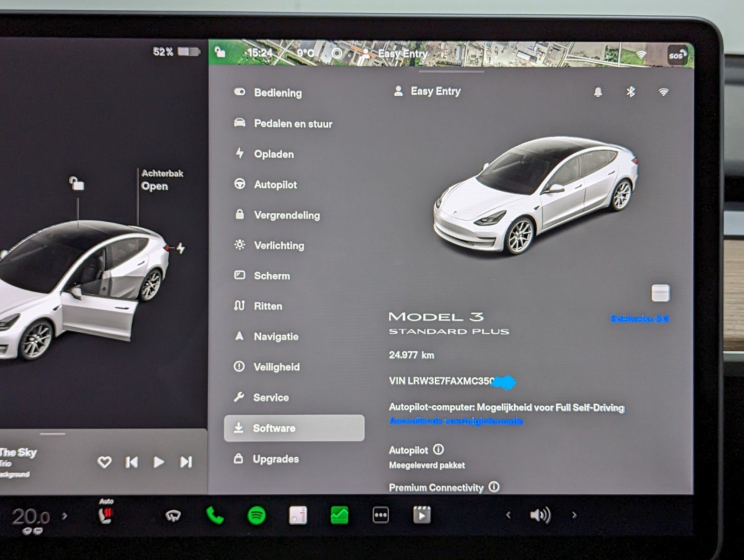Screen dimensions: 744x560
Task: Tap the 9°C outside temperature
Action: pyautogui.click(x=306, y=53)
